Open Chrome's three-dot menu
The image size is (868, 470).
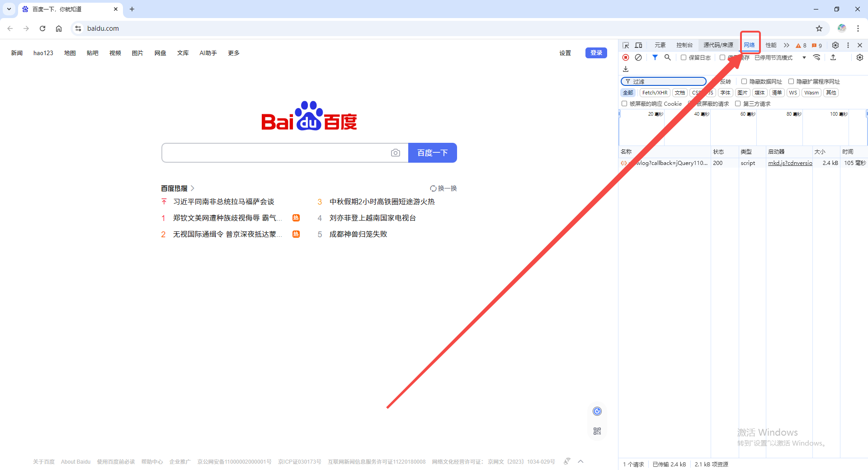(x=858, y=28)
